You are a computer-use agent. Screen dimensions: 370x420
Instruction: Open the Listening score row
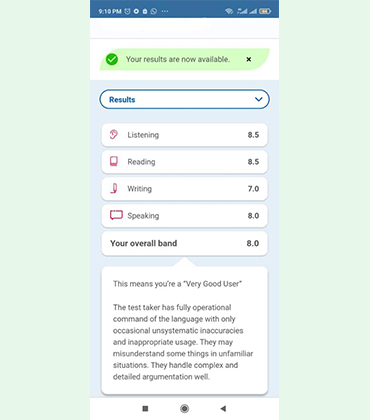[184, 135]
